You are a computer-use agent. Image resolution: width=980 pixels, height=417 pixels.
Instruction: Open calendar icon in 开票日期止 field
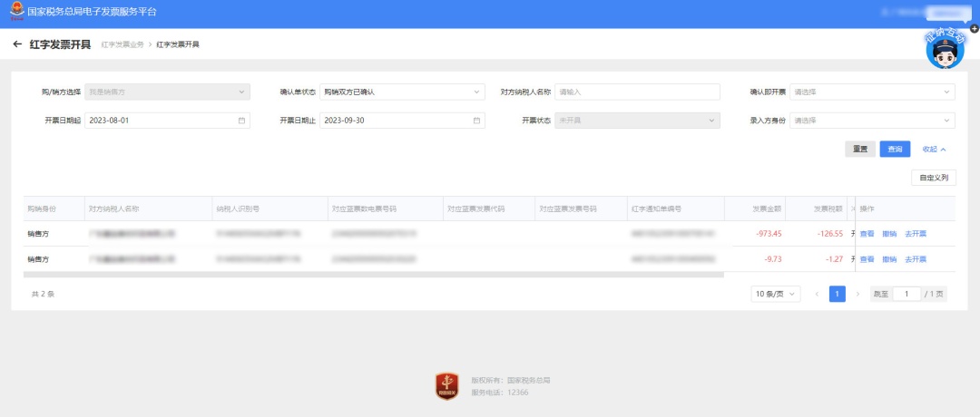pyautogui.click(x=476, y=121)
